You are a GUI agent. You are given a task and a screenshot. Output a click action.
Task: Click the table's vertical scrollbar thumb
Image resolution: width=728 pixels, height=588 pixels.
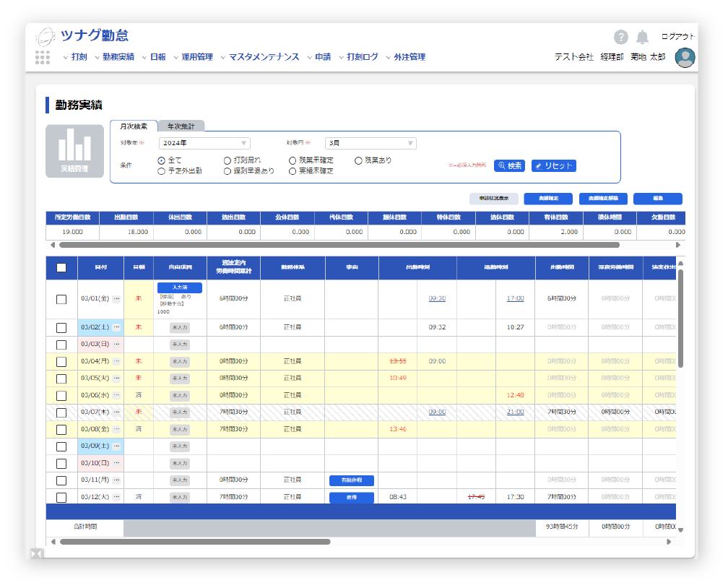click(x=680, y=318)
